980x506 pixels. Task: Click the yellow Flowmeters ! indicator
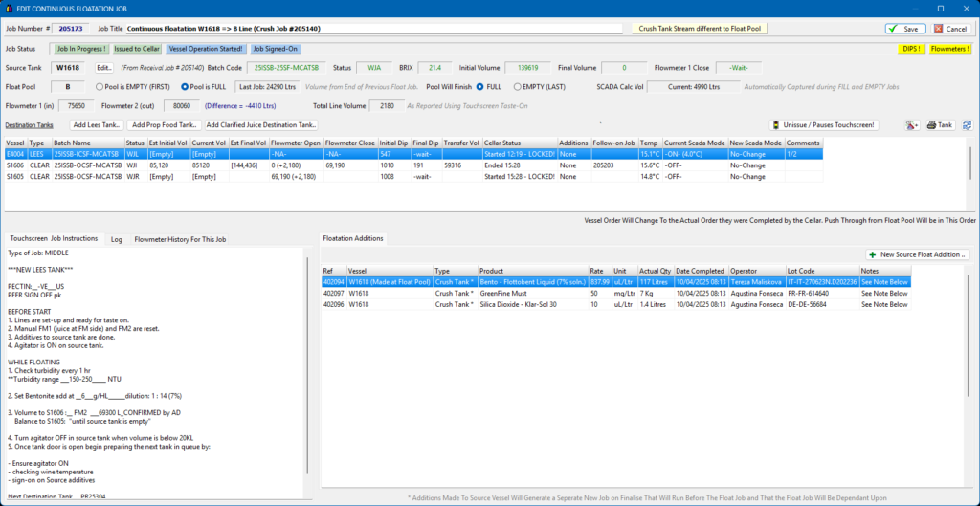tap(950, 48)
